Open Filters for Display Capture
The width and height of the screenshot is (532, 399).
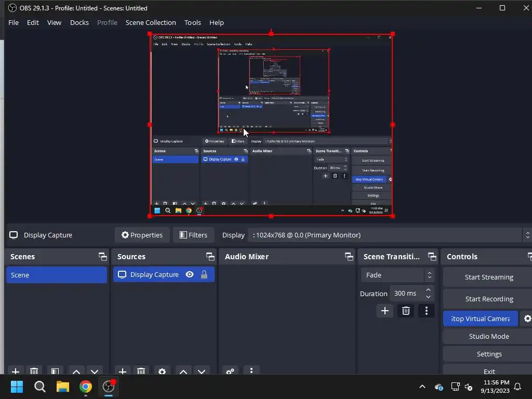pos(194,235)
